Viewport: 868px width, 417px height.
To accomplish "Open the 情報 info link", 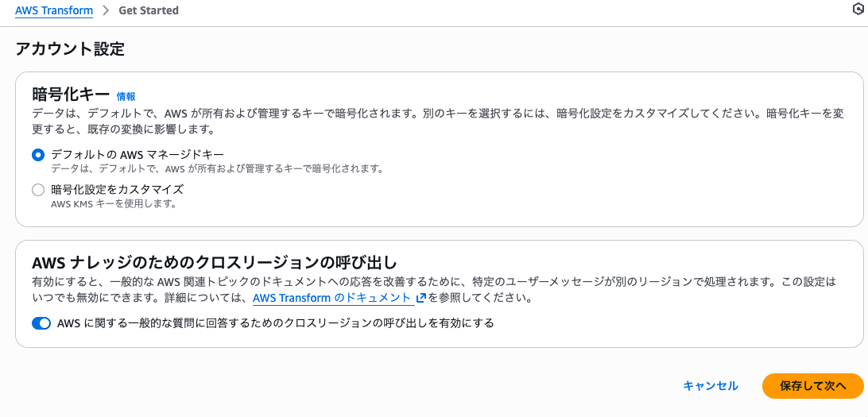I will coord(126,96).
